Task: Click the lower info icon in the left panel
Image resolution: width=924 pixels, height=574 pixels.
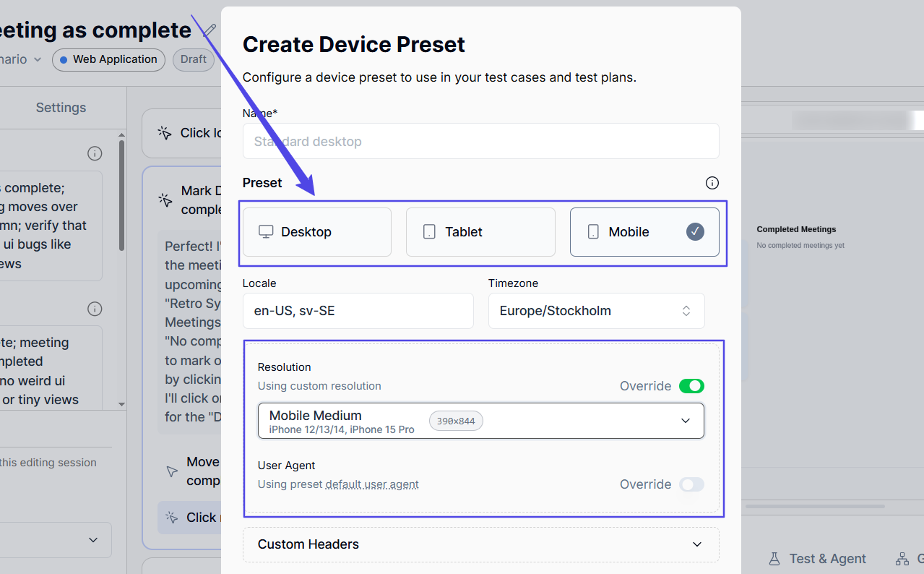Action: tap(95, 309)
